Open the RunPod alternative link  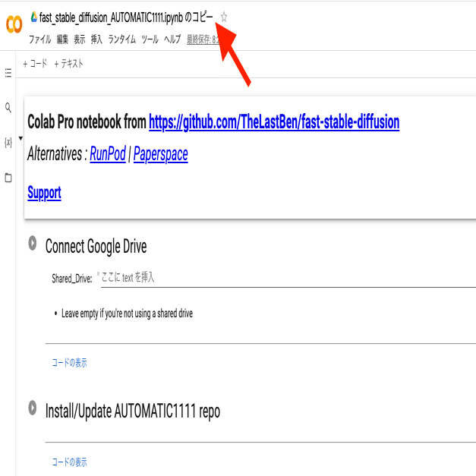click(108, 153)
